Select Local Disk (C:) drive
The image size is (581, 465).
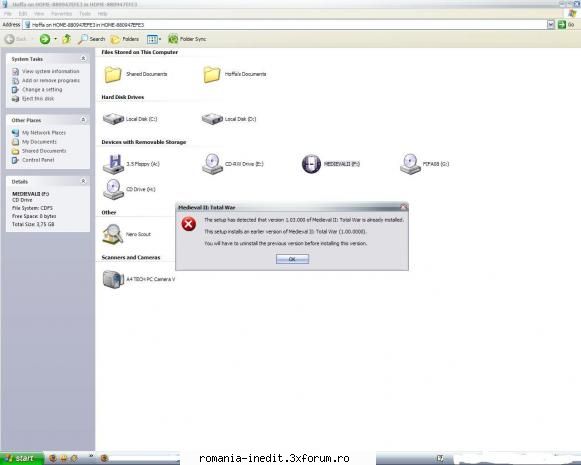coord(130,119)
